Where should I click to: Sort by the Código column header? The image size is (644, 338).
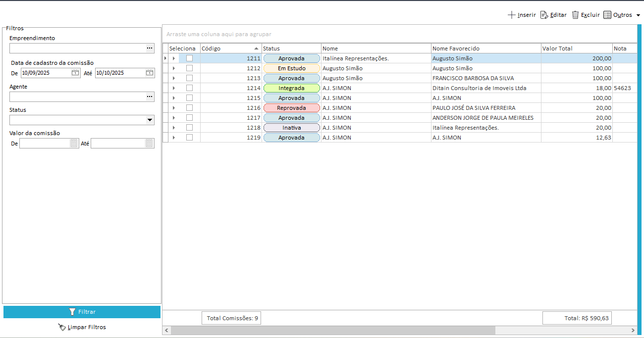231,48
